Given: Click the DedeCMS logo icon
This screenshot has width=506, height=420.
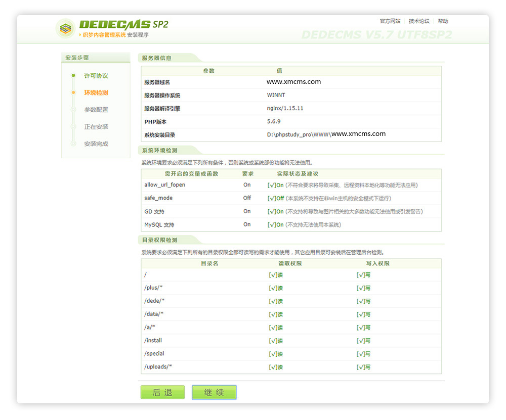Looking at the screenshot, I should [65, 28].
